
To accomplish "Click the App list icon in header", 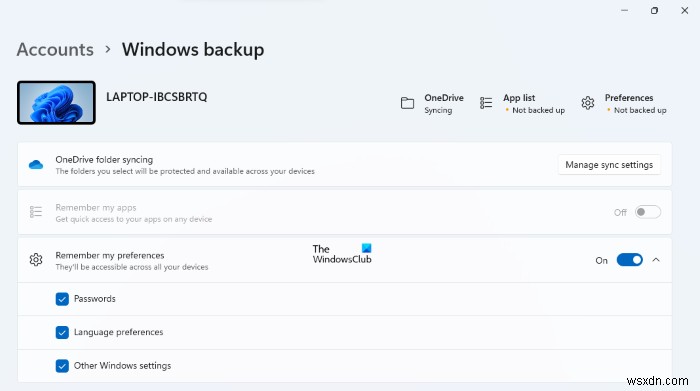I will click(486, 103).
